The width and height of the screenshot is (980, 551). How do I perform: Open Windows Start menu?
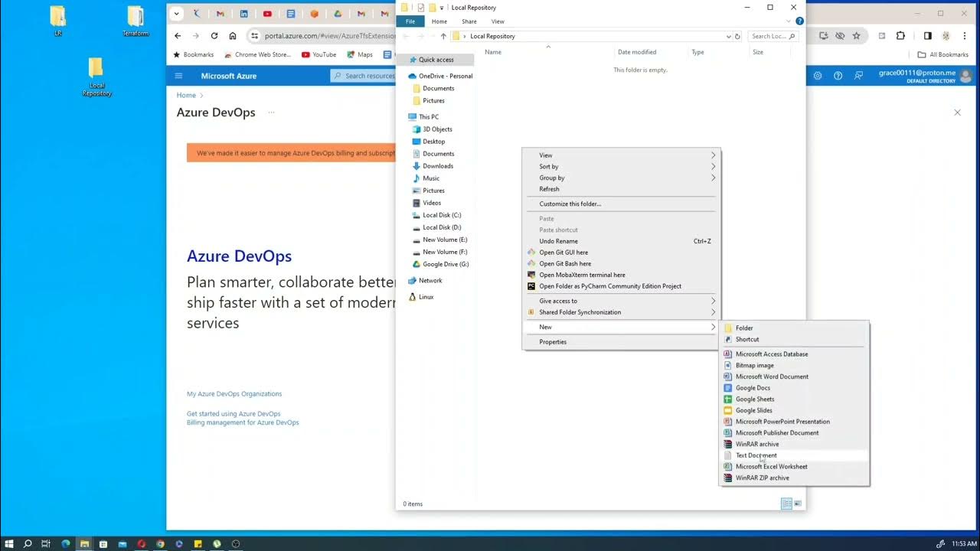(9, 544)
